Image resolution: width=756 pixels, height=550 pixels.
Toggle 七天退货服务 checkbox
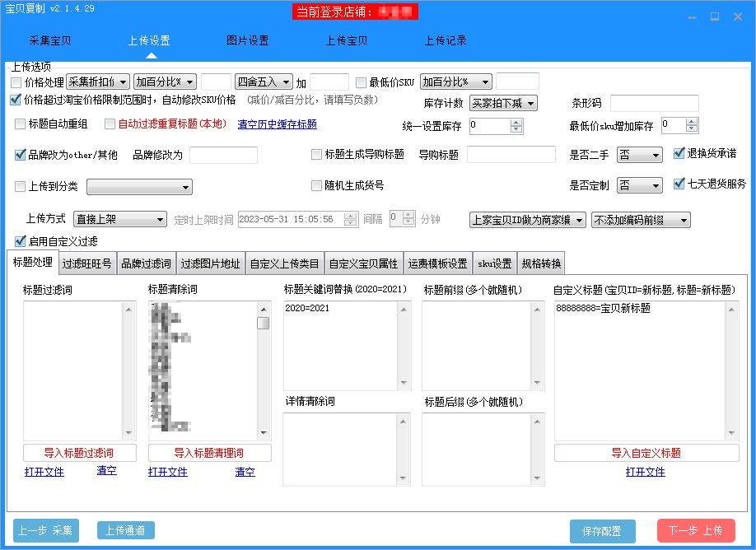click(679, 184)
